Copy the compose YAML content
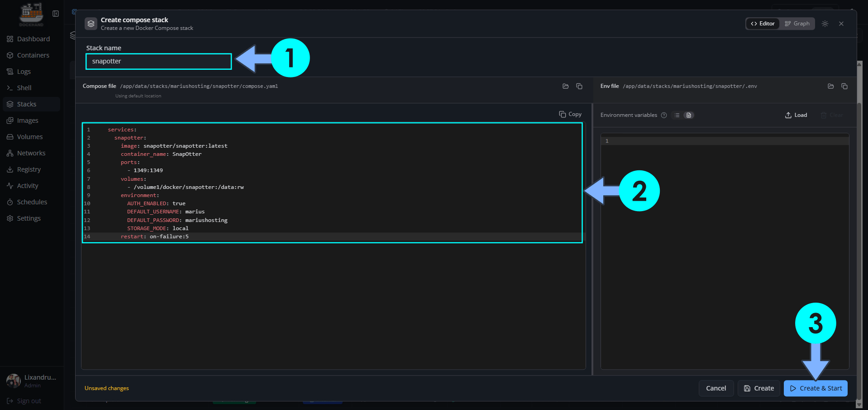Viewport: 868px width, 410px height. 570,114
